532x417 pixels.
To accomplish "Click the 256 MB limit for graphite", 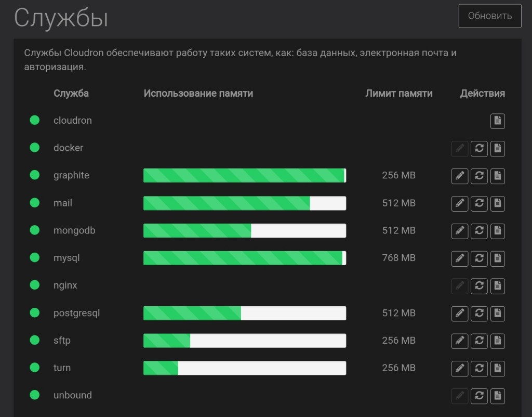I will pos(398,175).
